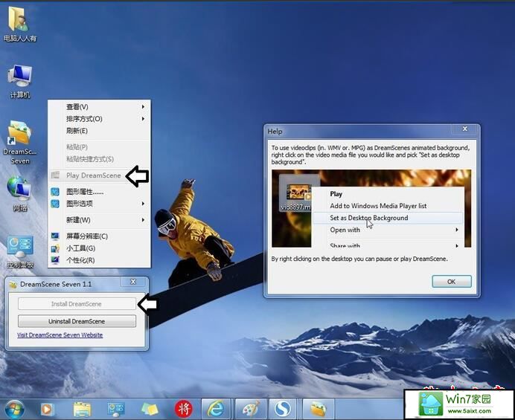The height and width of the screenshot is (420, 515).
Task: Open Paint palette taskbar icon
Action: (x=251, y=409)
